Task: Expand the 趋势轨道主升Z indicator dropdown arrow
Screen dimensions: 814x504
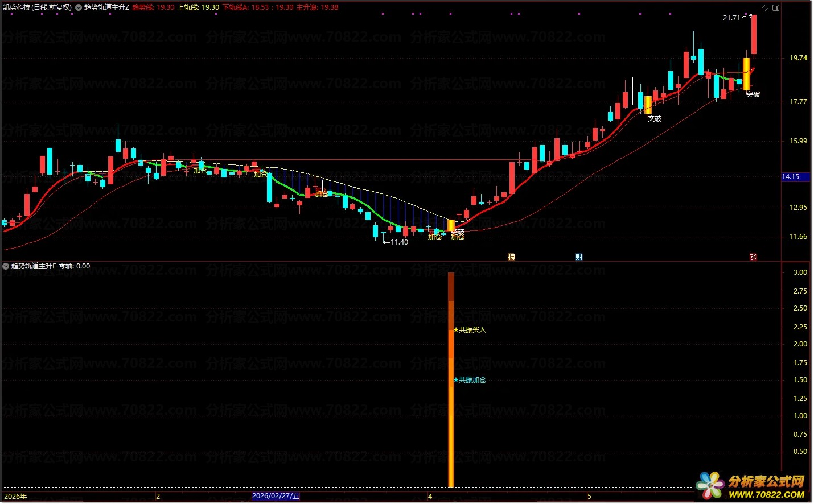Action: [79, 7]
